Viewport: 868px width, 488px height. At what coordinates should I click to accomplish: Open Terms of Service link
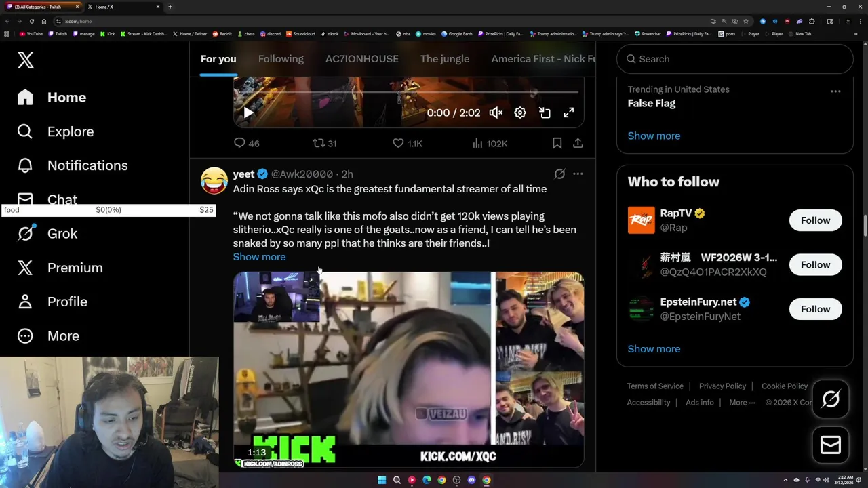click(655, 386)
